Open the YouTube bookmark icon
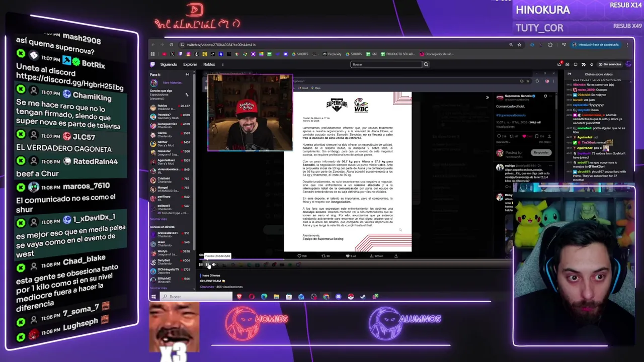Viewport: 644px width, 362px height. point(164,54)
